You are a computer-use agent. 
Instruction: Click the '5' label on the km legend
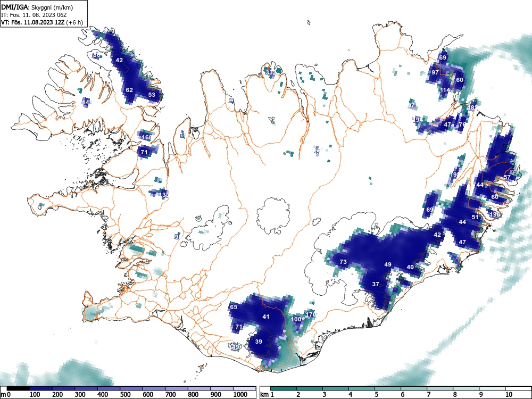click(x=376, y=395)
